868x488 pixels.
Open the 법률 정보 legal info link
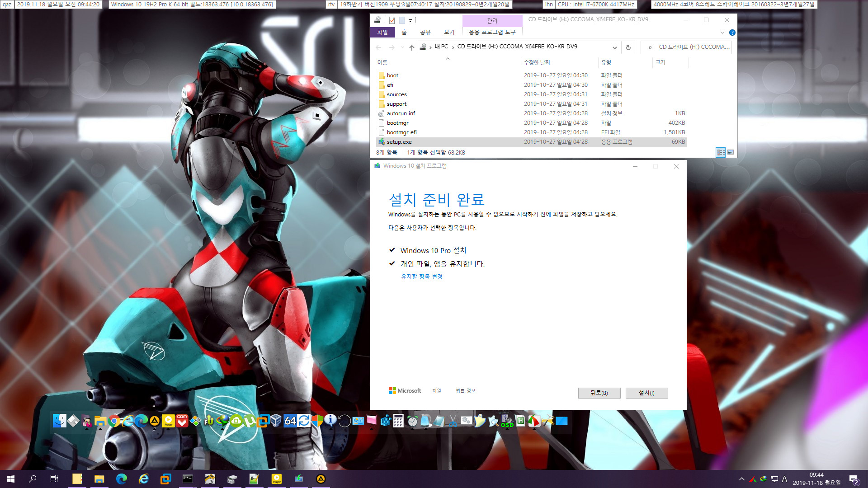click(465, 391)
